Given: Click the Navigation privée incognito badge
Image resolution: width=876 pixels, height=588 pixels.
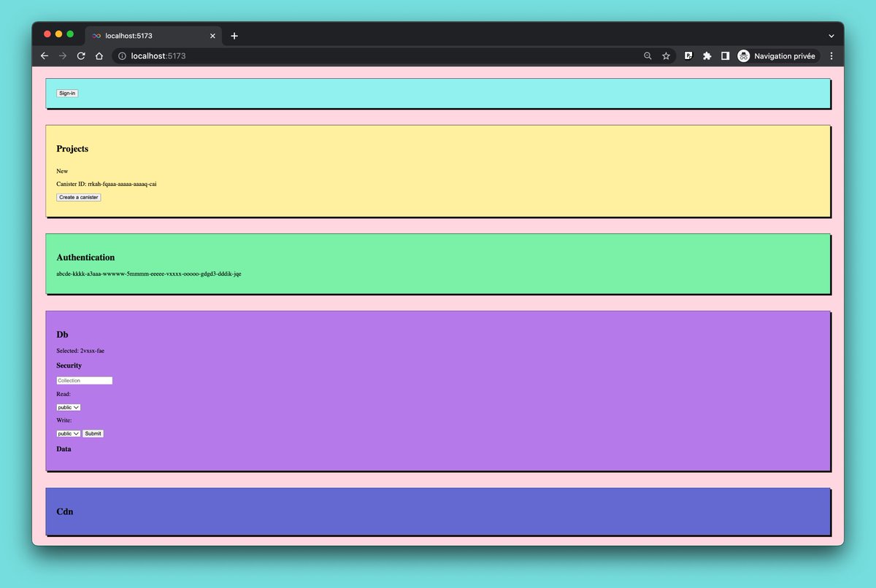Looking at the screenshot, I should click(x=777, y=55).
